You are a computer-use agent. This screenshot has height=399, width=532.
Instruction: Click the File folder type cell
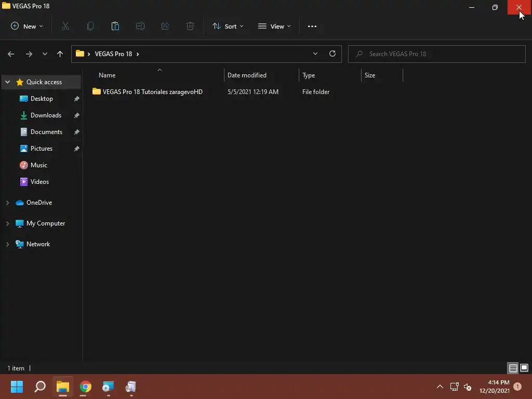click(315, 92)
